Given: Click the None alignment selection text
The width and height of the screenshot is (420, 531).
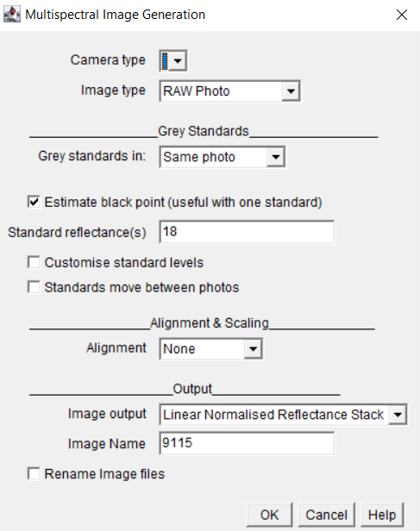Looking at the screenshot, I should point(179,349).
